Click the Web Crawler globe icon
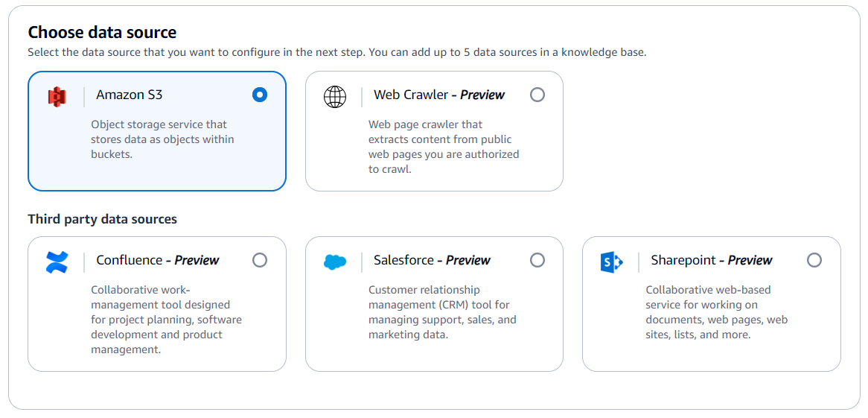Screen dimensions: 868x418 point(335,96)
